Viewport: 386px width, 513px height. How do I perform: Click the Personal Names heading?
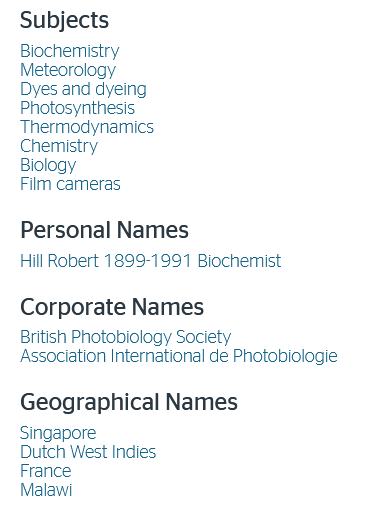tap(105, 230)
